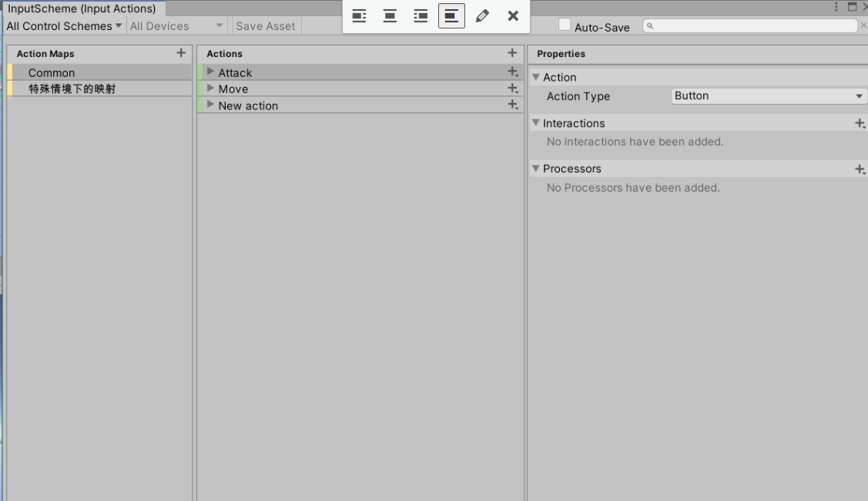
Task: Add an Interaction with its plus icon
Action: (860, 122)
